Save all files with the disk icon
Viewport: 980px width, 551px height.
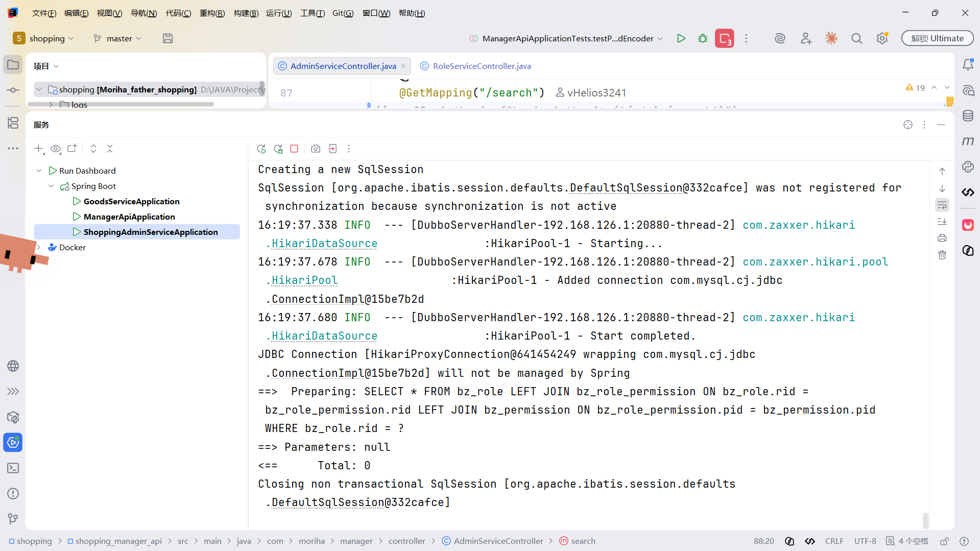tap(168, 38)
